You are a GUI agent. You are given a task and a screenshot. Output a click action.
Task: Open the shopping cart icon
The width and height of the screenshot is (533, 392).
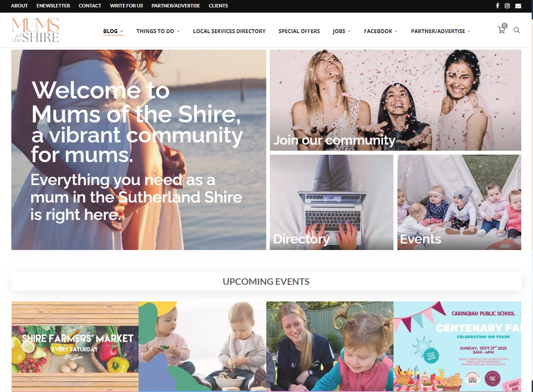(x=502, y=30)
